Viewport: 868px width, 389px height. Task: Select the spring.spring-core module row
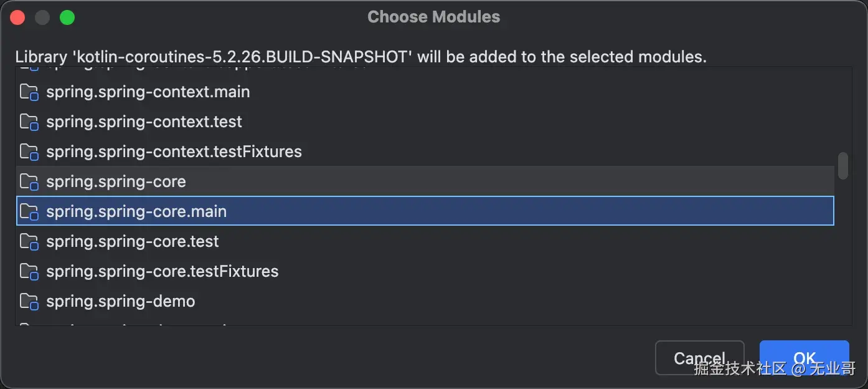point(116,182)
